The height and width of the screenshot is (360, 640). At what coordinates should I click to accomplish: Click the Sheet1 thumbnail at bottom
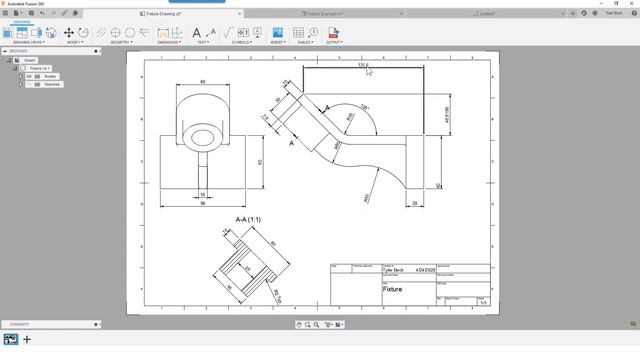point(11,339)
